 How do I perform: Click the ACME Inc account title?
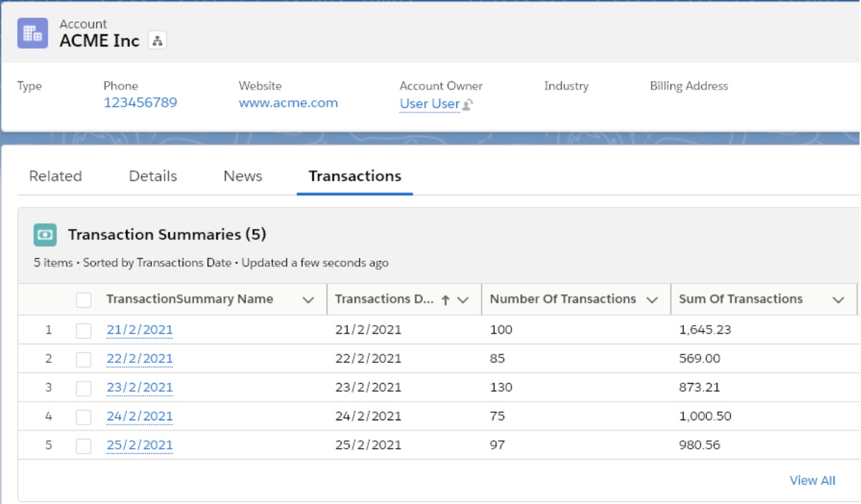(100, 41)
